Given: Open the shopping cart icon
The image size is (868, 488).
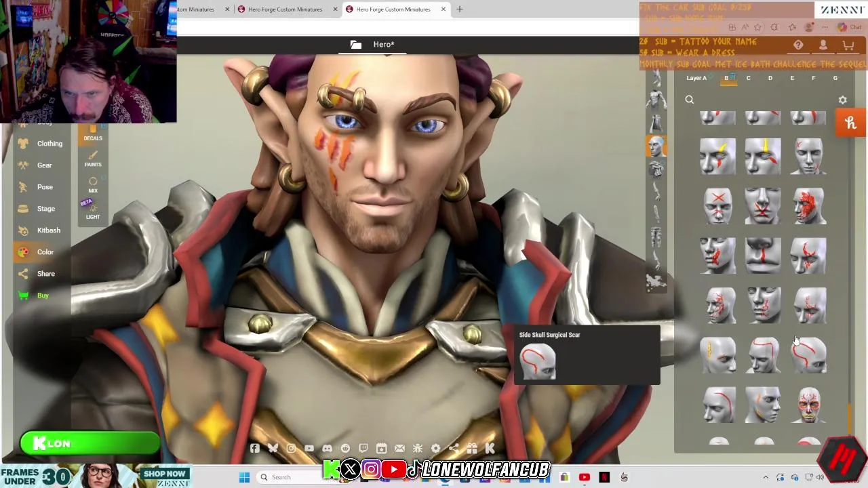Looking at the screenshot, I should (x=848, y=45).
